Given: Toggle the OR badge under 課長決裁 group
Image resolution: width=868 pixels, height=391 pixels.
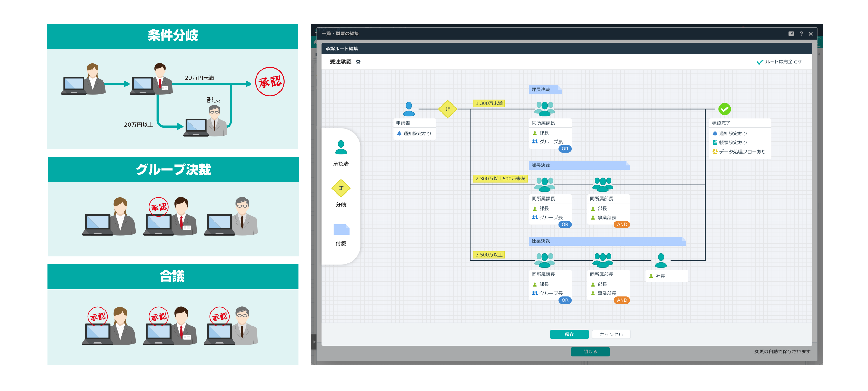Looking at the screenshot, I should click(x=565, y=149).
